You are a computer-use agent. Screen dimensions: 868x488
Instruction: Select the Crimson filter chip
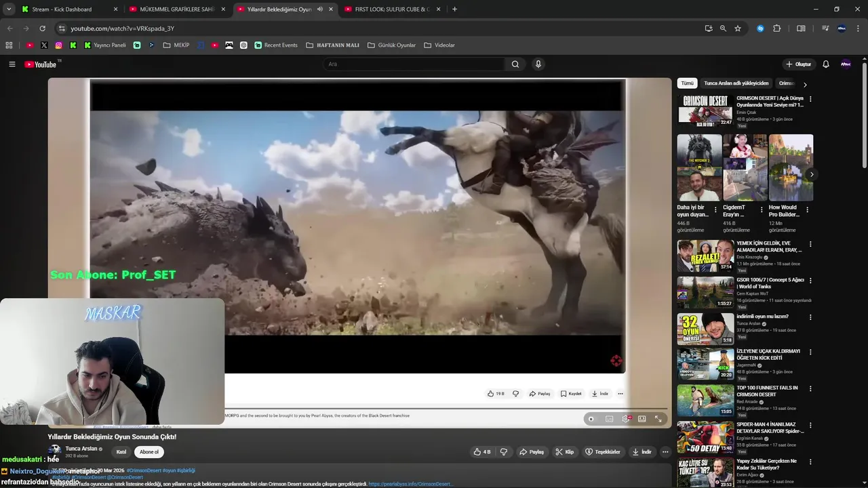coord(787,83)
